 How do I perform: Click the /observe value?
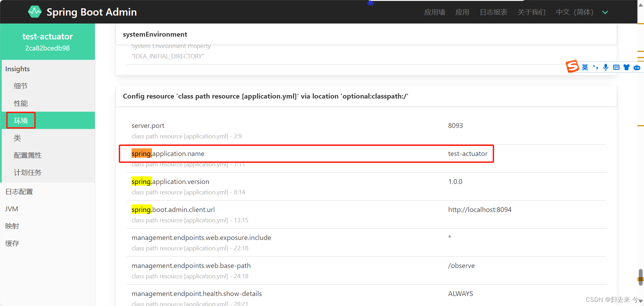[x=462, y=266]
